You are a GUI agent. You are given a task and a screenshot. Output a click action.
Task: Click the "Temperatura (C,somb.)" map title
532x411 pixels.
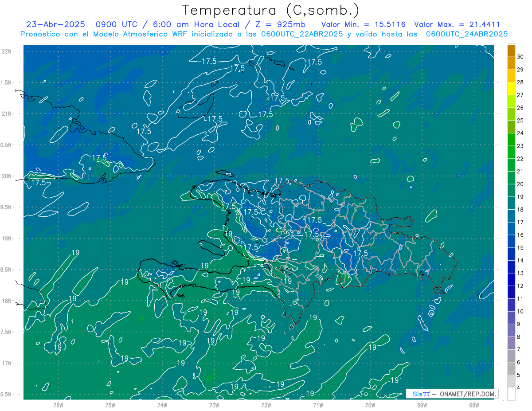click(271, 10)
